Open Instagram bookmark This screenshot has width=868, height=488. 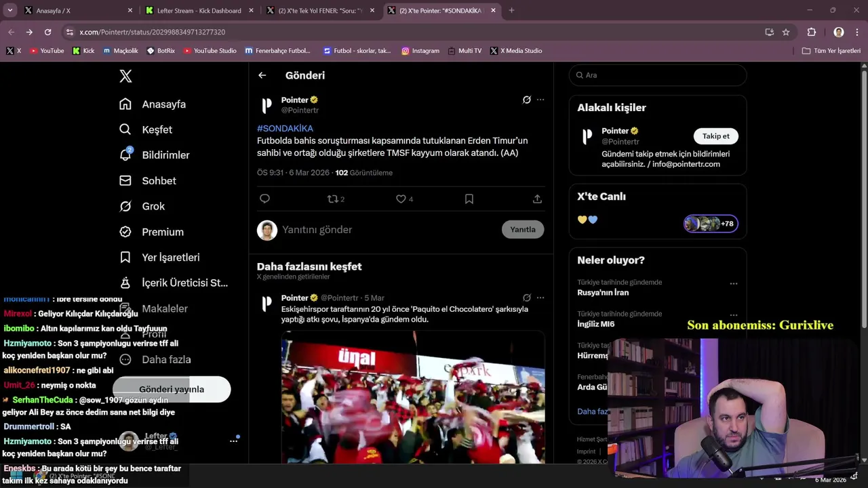tap(420, 51)
